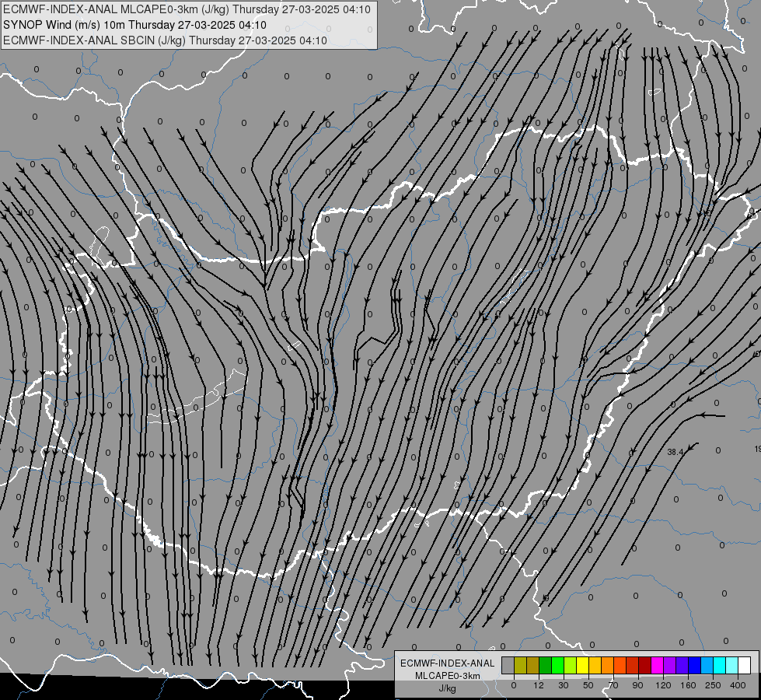The height and width of the screenshot is (700, 761).
Task: Click legend scale value 400
Action: click(738, 685)
